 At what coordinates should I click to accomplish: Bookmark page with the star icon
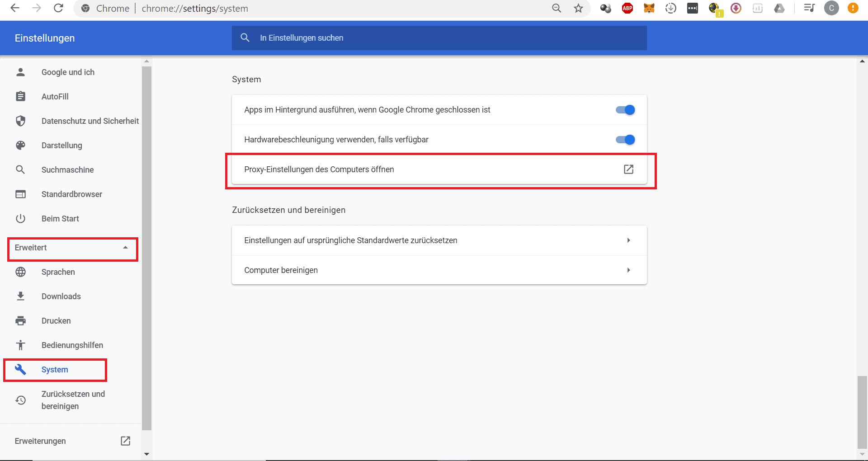click(x=578, y=8)
